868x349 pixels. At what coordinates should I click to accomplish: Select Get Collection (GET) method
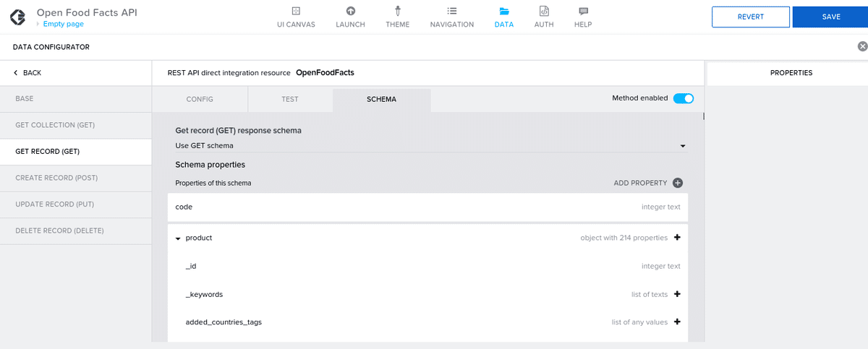coord(76,125)
